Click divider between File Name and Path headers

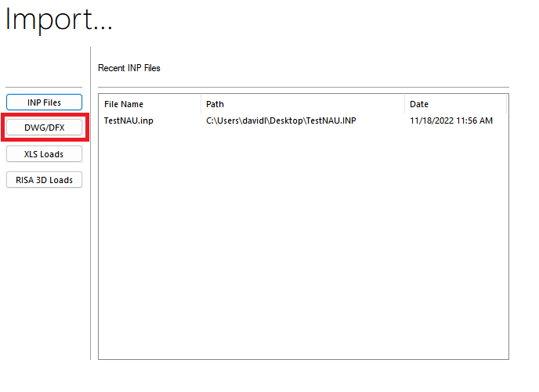click(x=201, y=104)
